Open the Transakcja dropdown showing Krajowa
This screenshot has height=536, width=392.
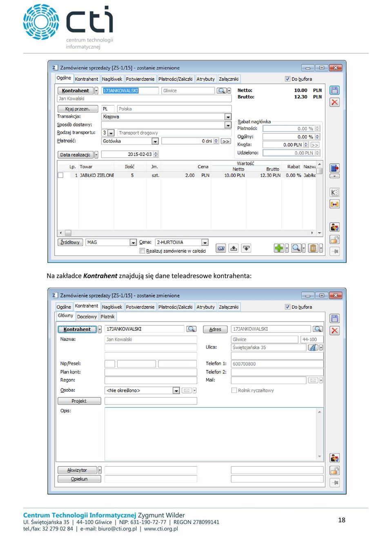click(x=228, y=117)
